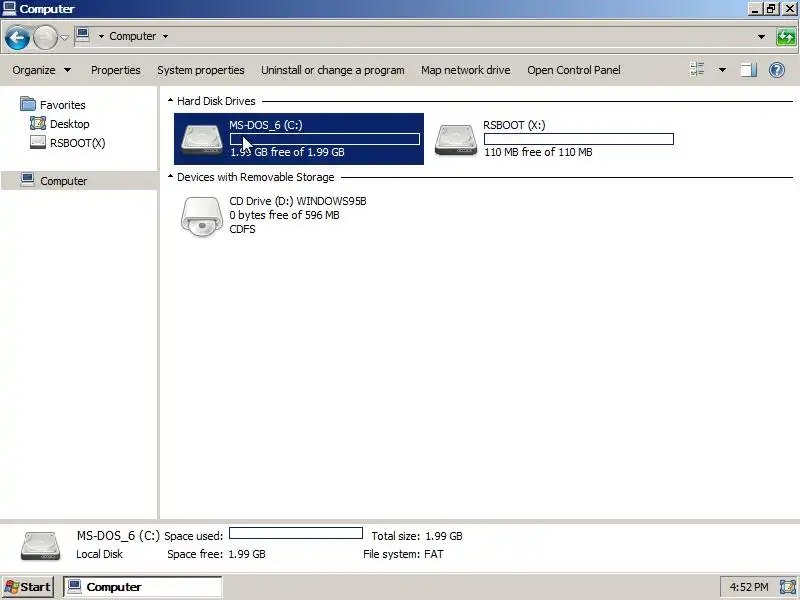Click the Hard Disk Drives group header text
800x600 pixels.
pyautogui.click(x=216, y=101)
